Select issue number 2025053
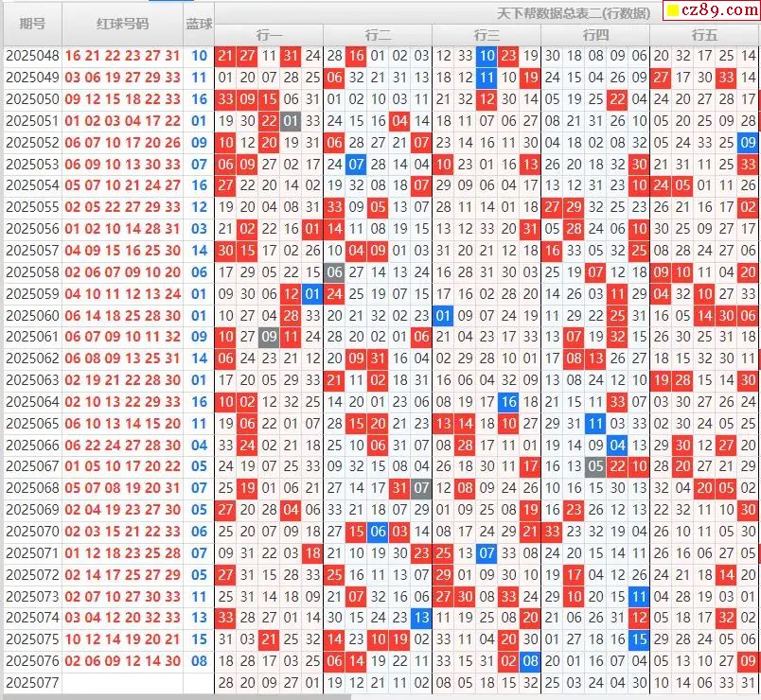Image resolution: width=761 pixels, height=700 pixels. coord(32,164)
